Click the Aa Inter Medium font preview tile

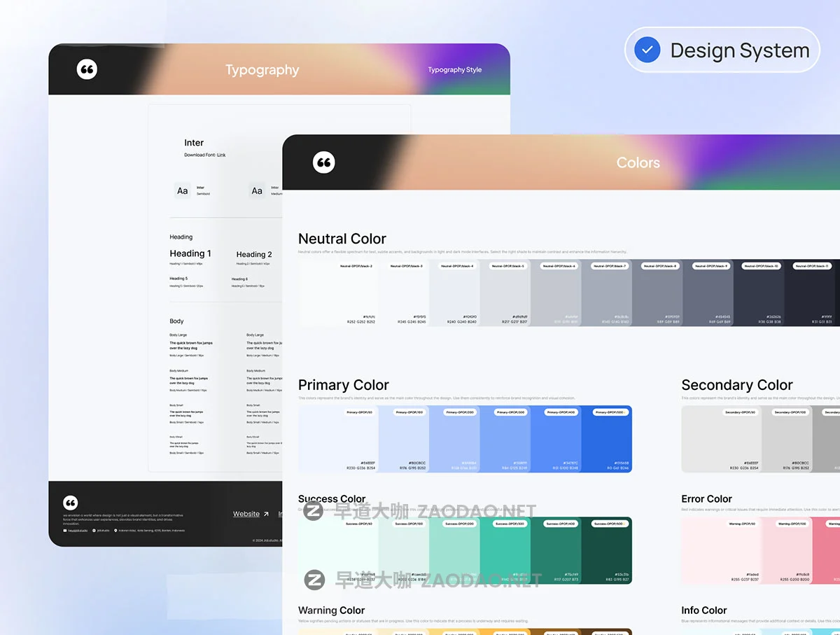(x=258, y=190)
